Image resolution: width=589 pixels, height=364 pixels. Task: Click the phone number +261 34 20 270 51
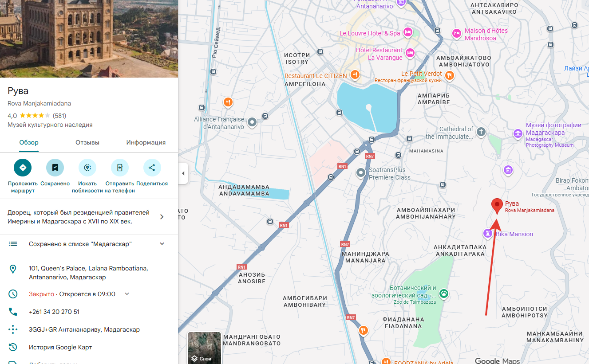54,312
